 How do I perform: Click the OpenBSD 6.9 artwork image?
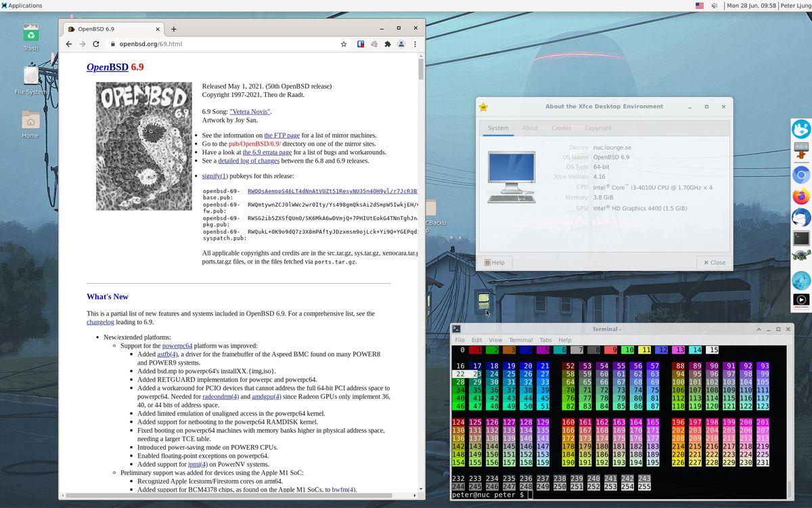pos(143,146)
